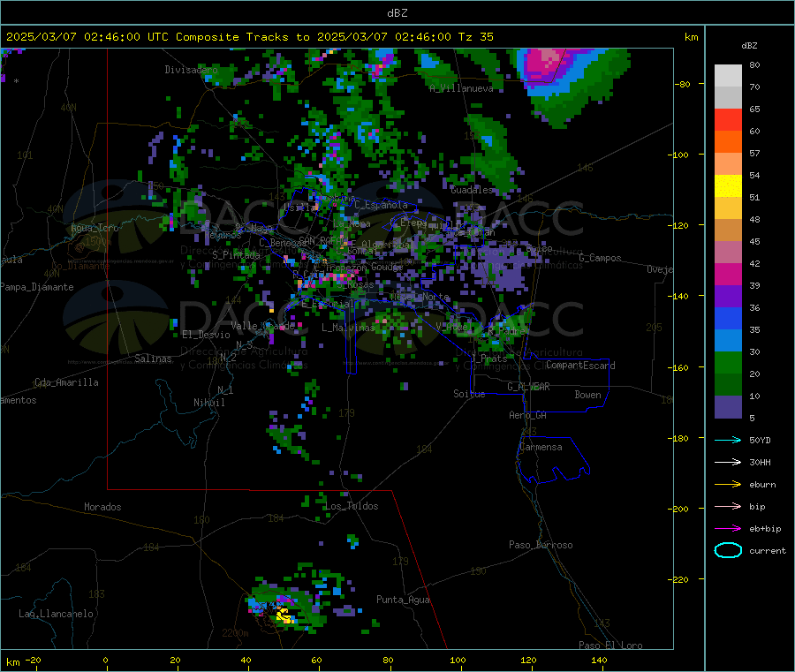Click the eburn yellow arrow legend icon
Viewport: 795px width, 672px height.
pyautogui.click(x=728, y=485)
